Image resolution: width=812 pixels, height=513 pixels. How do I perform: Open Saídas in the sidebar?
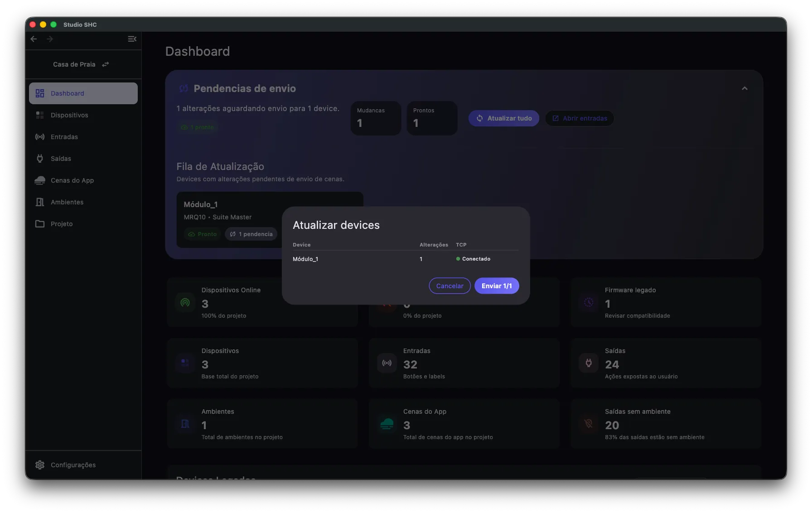83,159
